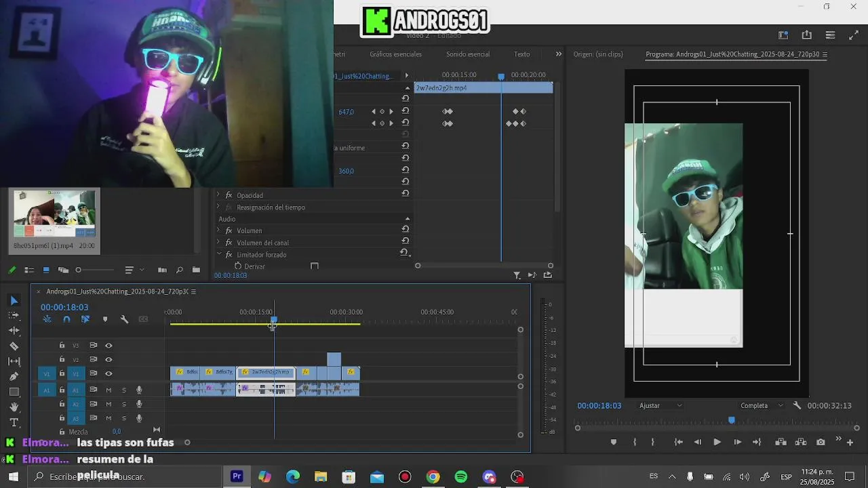868x488 pixels.
Task: Switch to Origen (sin clips) tab
Action: click(x=598, y=54)
